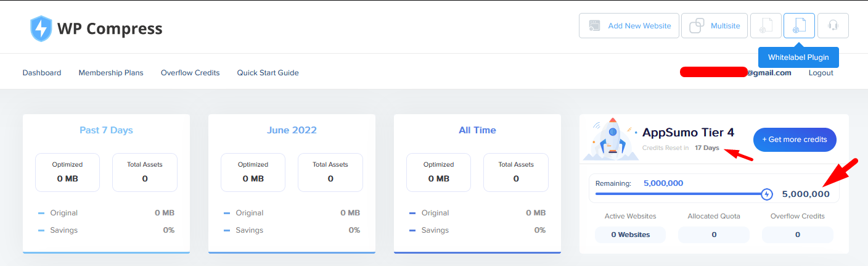Click the 0 Websites badge
The image size is (868, 266).
[x=631, y=235]
